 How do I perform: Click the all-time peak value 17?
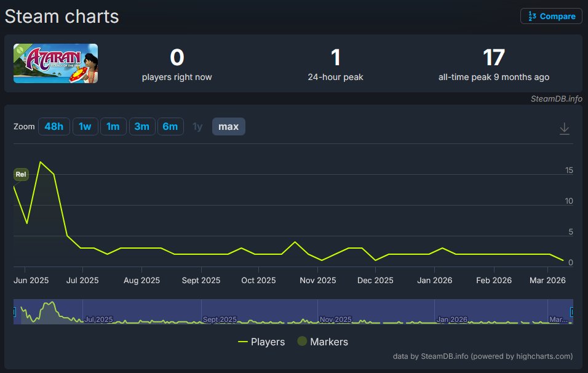[x=494, y=57]
